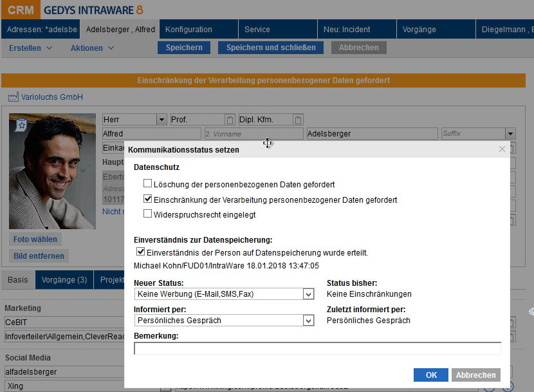
Task: Expand the Aktionen menu
Action: [x=92, y=48]
